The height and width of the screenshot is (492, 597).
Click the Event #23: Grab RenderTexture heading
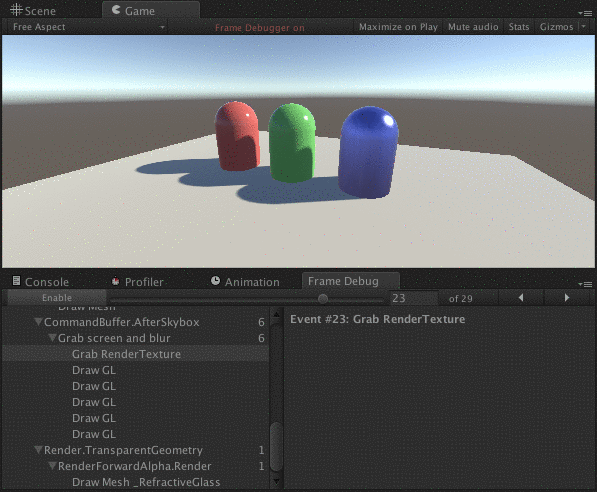coord(378,319)
